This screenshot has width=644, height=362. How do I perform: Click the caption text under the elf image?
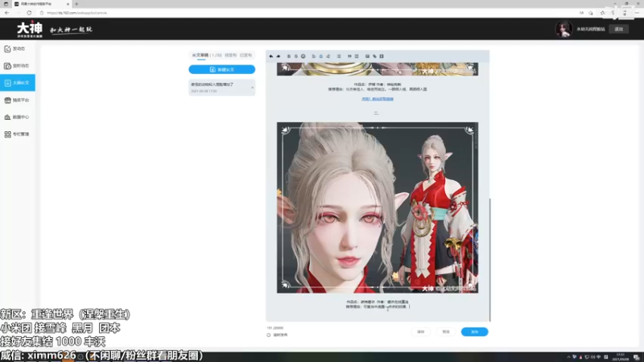(x=378, y=304)
